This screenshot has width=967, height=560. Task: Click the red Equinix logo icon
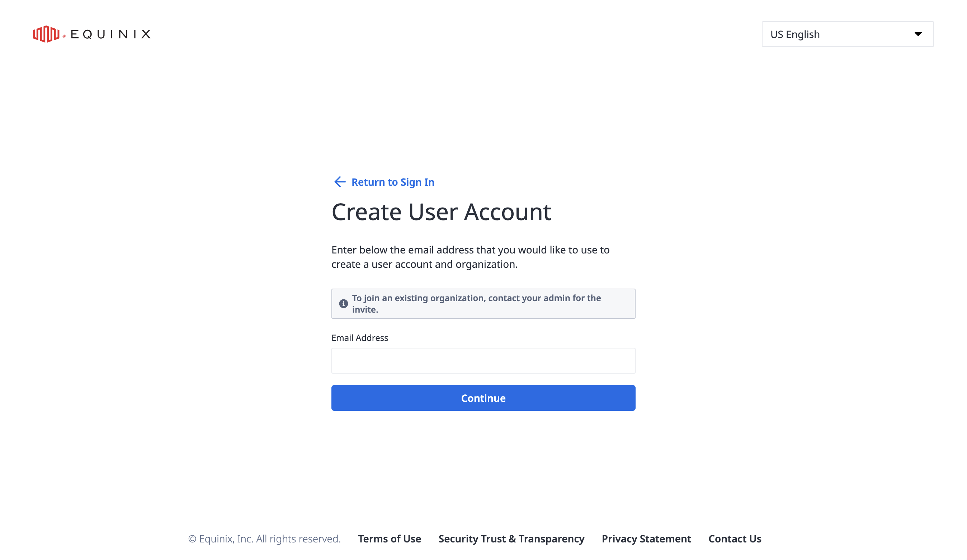[x=46, y=34]
